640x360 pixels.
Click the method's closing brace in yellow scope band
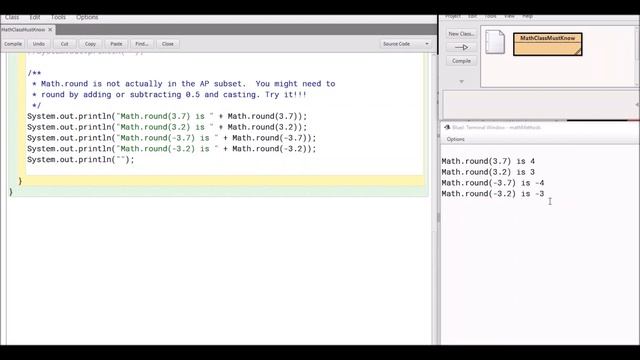[20, 181]
